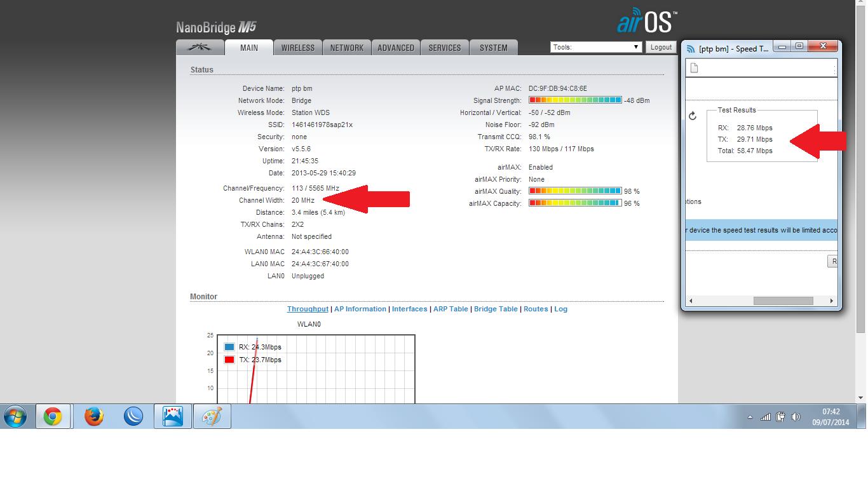868x488 pixels.
Task: Open the SERVICES tab
Action: (445, 48)
